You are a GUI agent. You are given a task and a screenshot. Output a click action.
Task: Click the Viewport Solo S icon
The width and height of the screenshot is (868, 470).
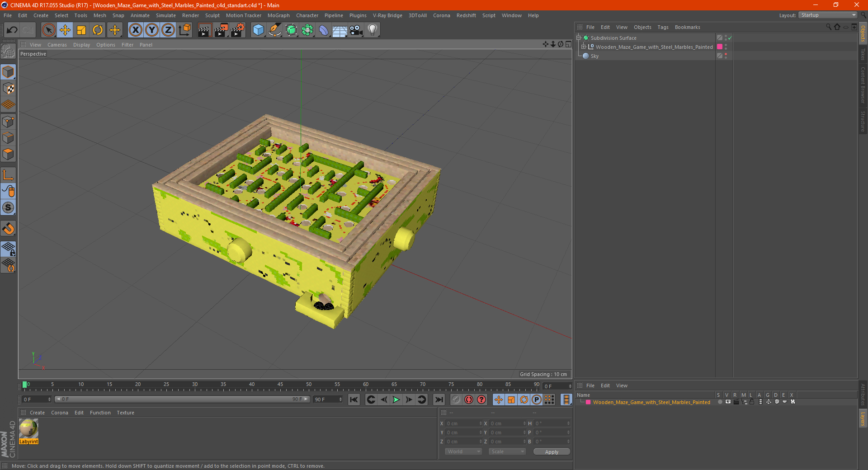pyautogui.click(x=8, y=208)
